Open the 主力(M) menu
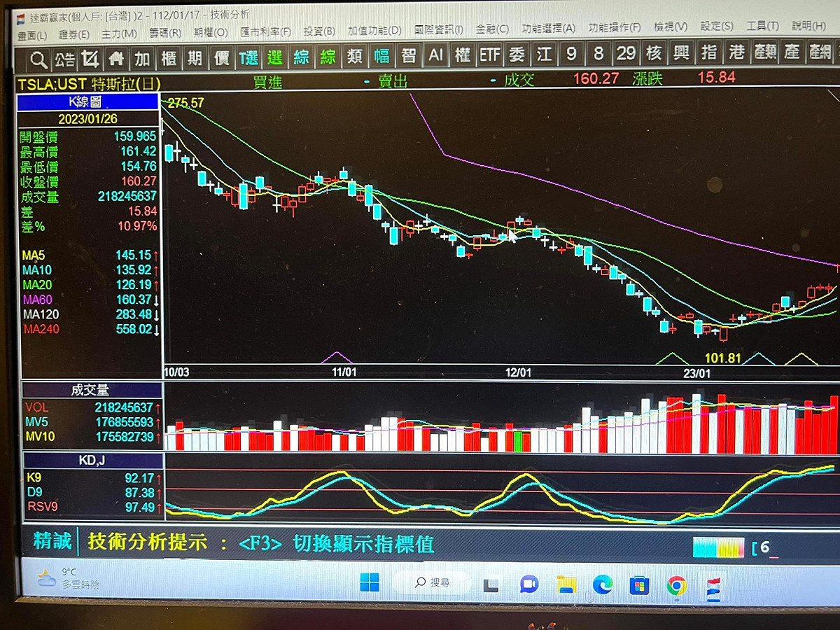 pos(119,34)
